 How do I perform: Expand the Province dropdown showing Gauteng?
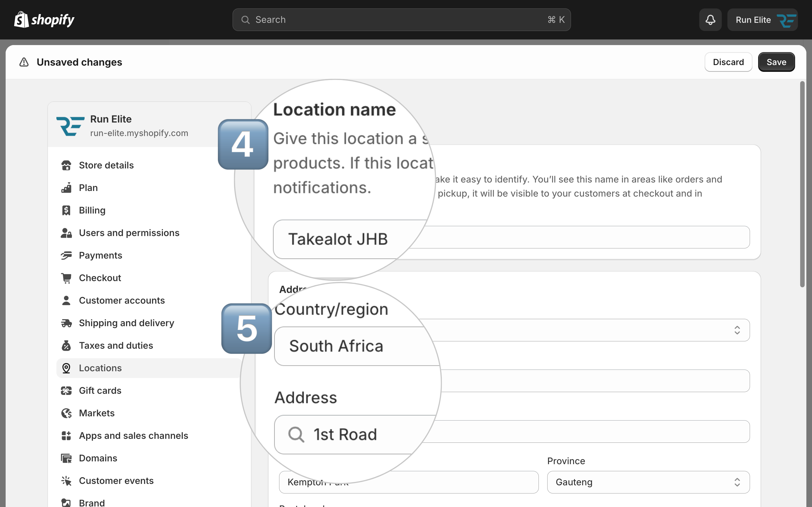tap(648, 482)
